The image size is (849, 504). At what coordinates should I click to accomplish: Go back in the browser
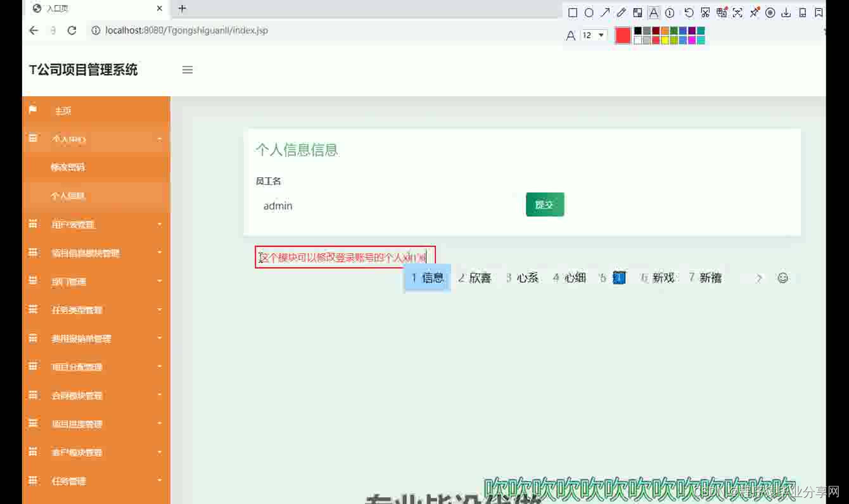coord(34,30)
